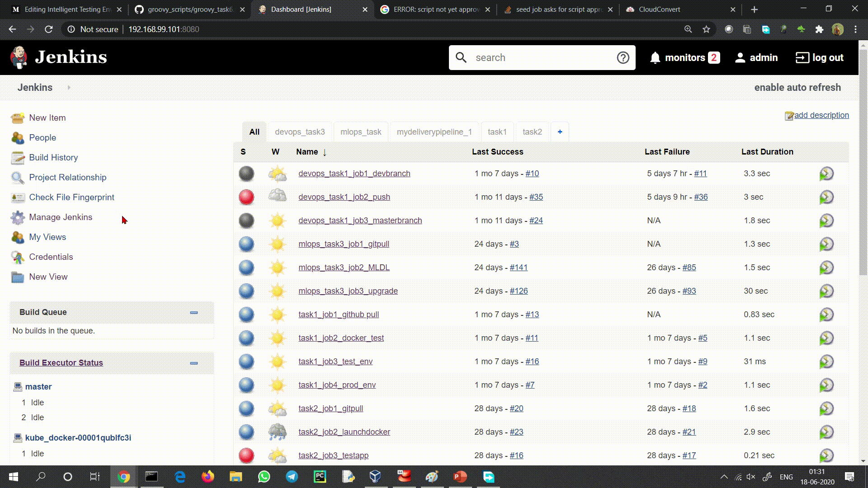Show hidden system tray icons
868x488 pixels.
click(x=724, y=477)
